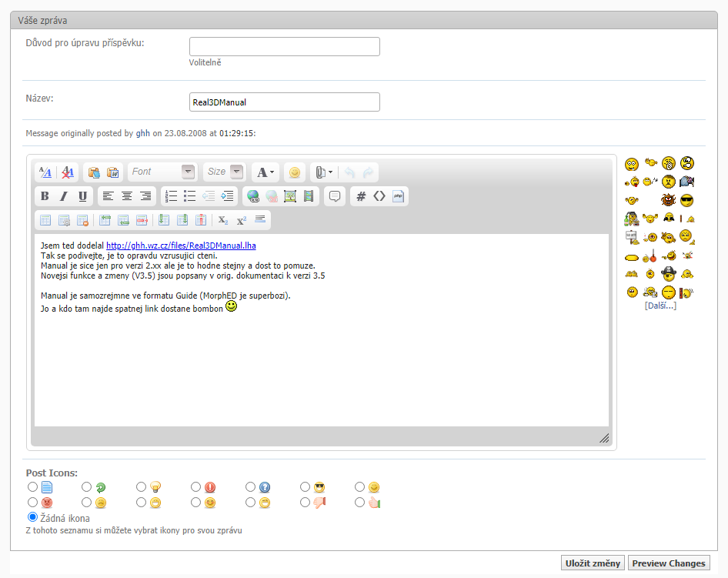The image size is (728, 578).
Task: Center align the message text
Action: pyautogui.click(x=127, y=196)
